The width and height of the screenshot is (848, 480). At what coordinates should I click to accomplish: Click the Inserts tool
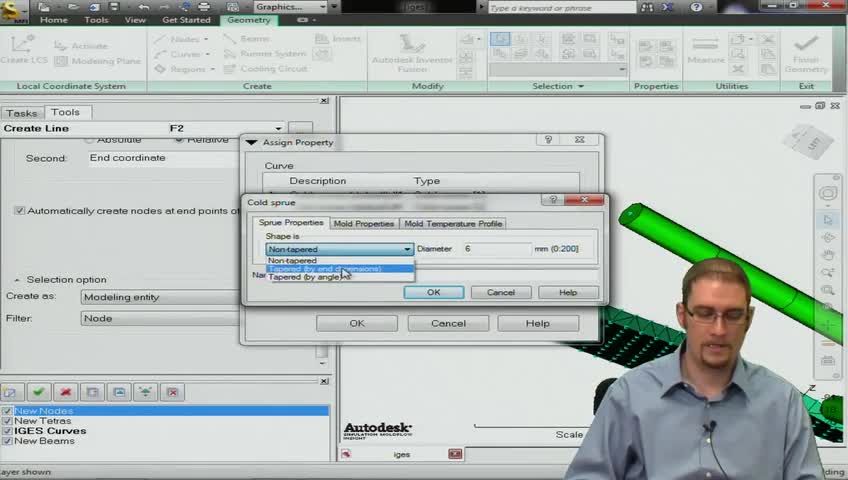tap(337, 38)
